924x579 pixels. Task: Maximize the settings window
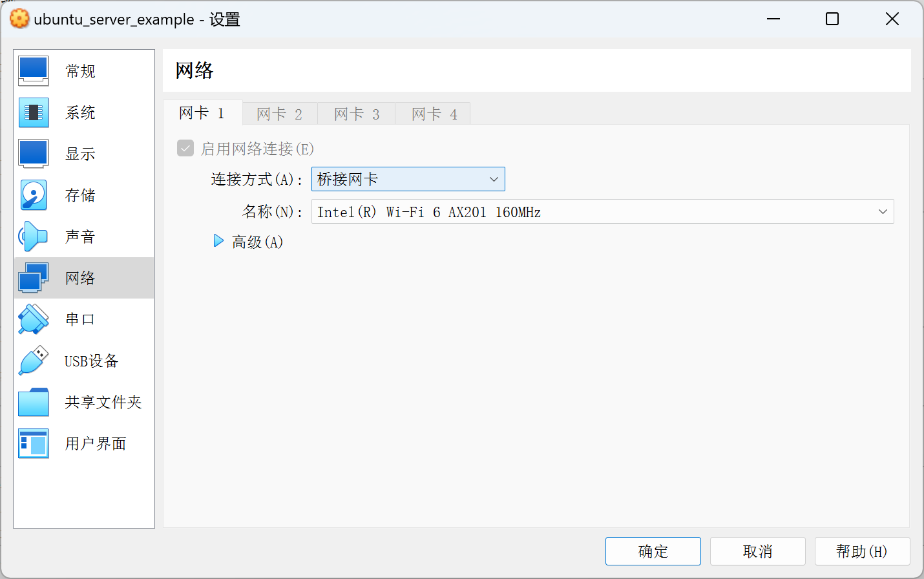(832, 19)
